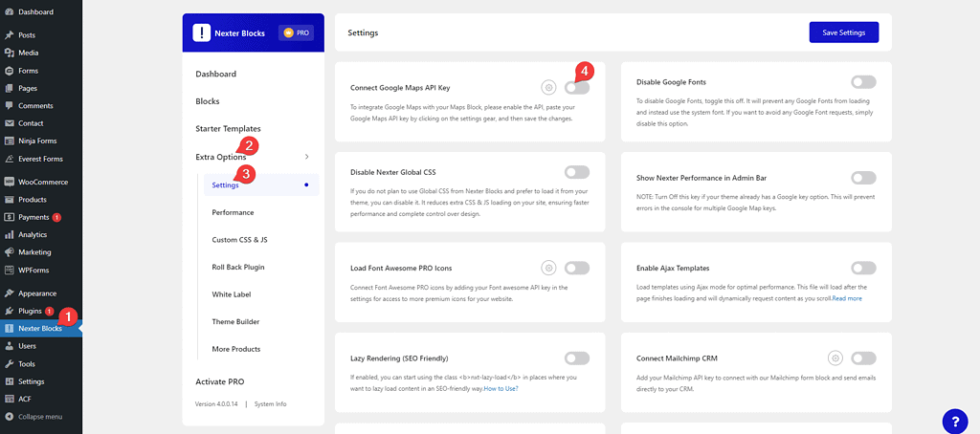Image resolution: width=980 pixels, height=434 pixels.
Task: Open Font Awesome PRO gear settings
Action: [x=548, y=268]
